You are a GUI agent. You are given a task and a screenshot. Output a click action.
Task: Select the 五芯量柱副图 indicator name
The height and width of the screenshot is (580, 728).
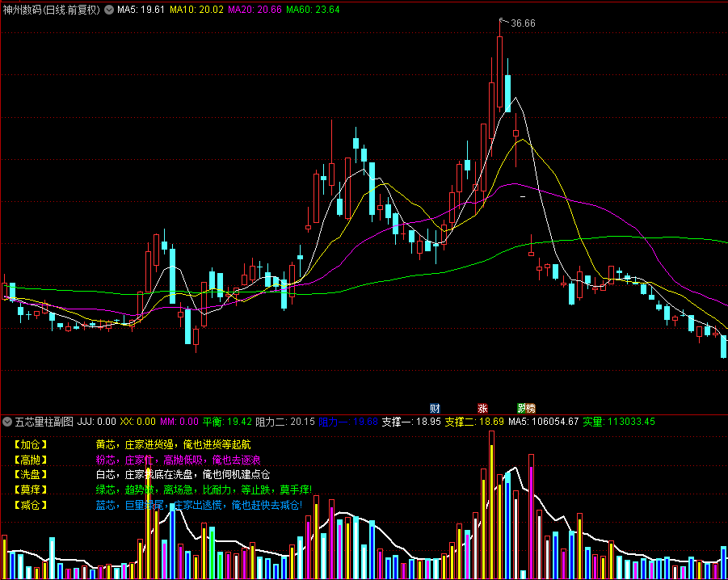[44, 422]
